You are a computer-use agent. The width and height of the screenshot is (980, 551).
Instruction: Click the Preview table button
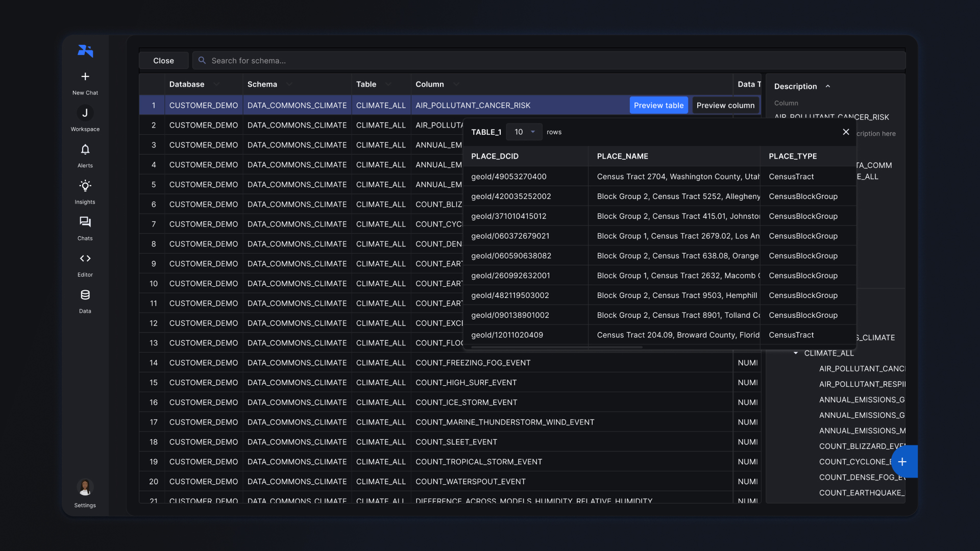[x=658, y=106]
